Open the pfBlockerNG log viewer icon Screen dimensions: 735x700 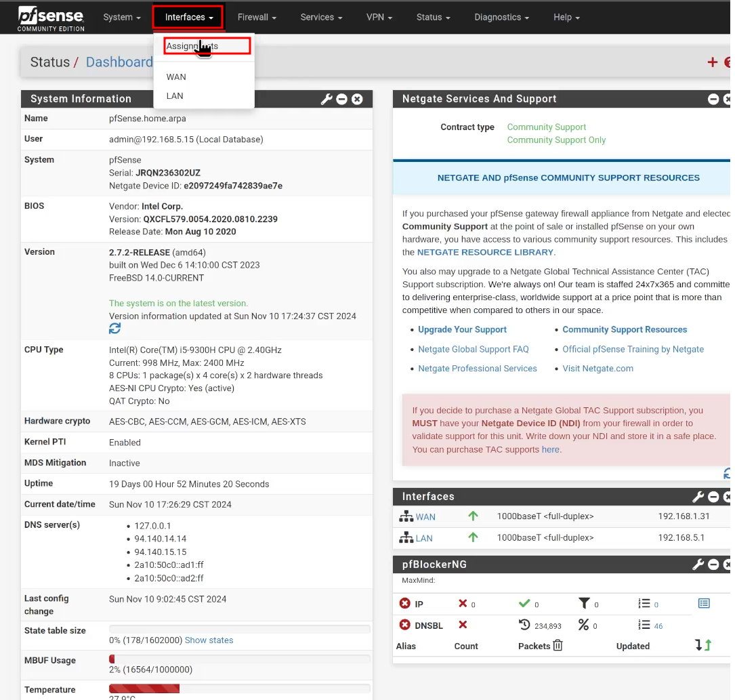[x=704, y=603]
